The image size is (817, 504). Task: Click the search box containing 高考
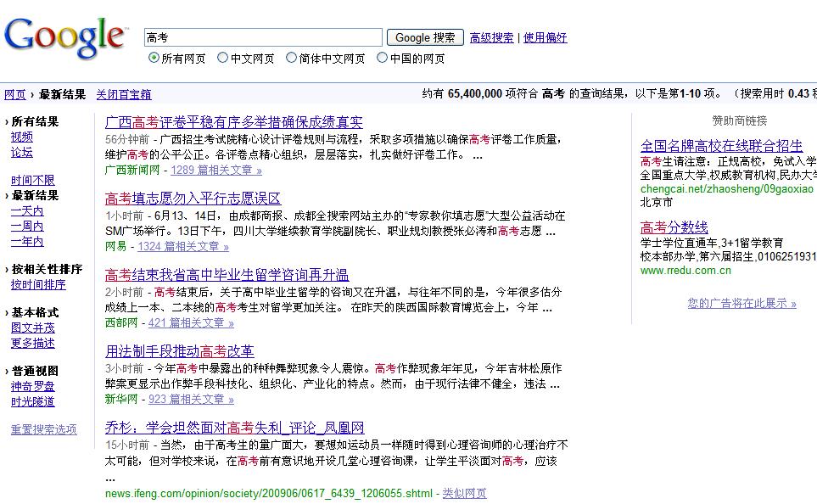pyautogui.click(x=263, y=37)
